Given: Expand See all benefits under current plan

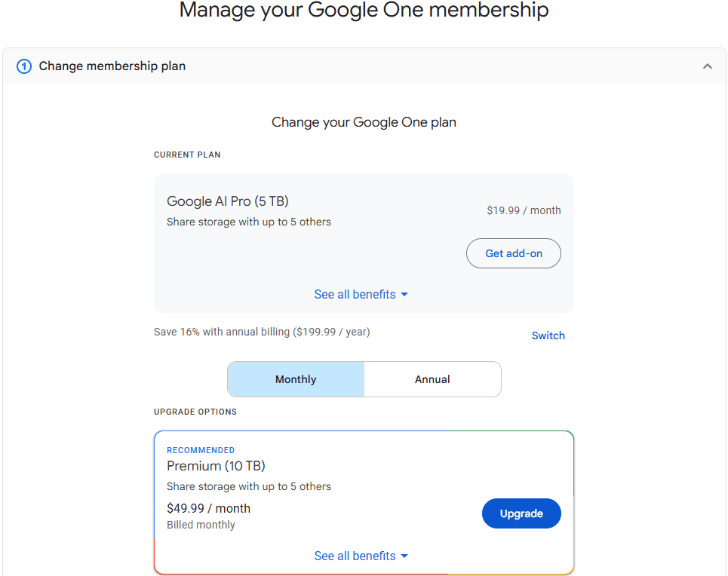Looking at the screenshot, I should [355, 294].
